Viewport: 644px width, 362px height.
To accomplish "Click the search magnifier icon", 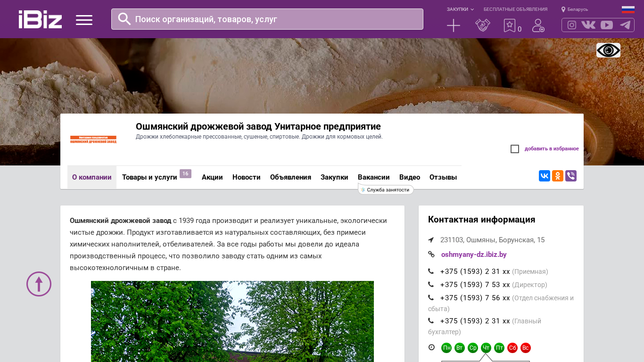I will click(x=124, y=19).
